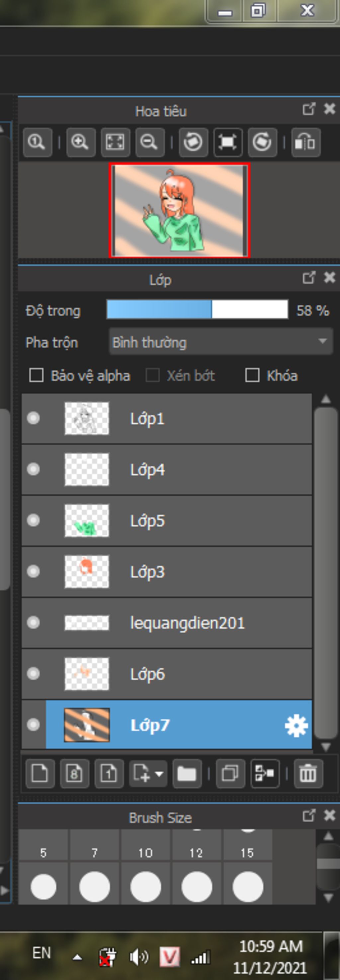Image resolution: width=340 pixels, height=980 pixels.
Task: Click the zoom in navigator icon
Action: point(81,142)
